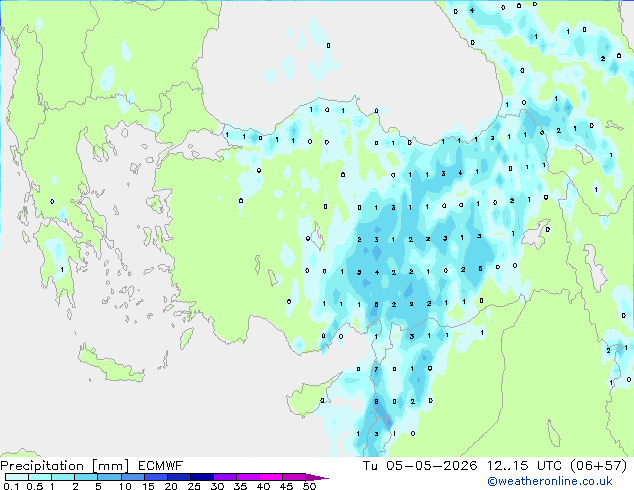The image size is (634, 490).
Task: Click the forecast date 'Tu 05-05-2026'
Action: click(x=420, y=466)
